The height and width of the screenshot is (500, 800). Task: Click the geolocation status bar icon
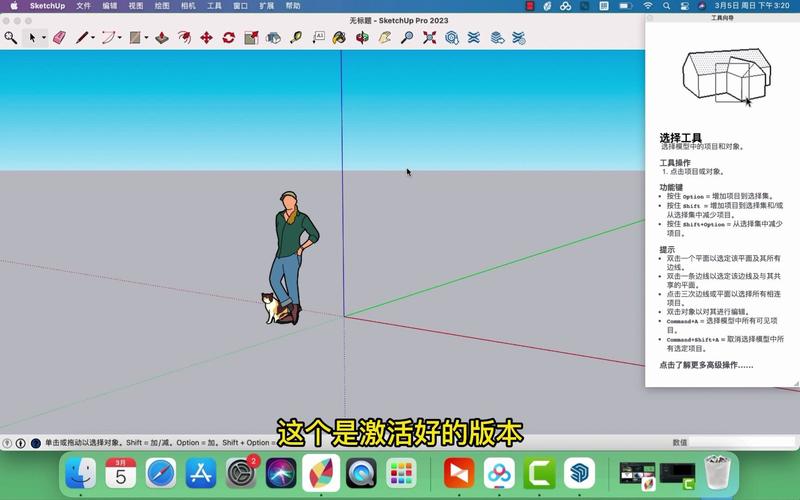pyautogui.click(x=7, y=443)
